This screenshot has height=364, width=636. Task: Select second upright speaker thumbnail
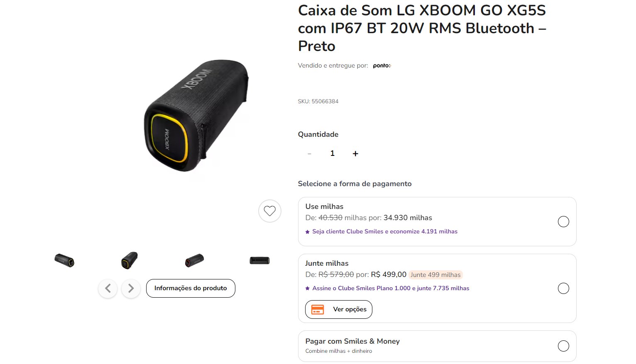pyautogui.click(x=129, y=261)
